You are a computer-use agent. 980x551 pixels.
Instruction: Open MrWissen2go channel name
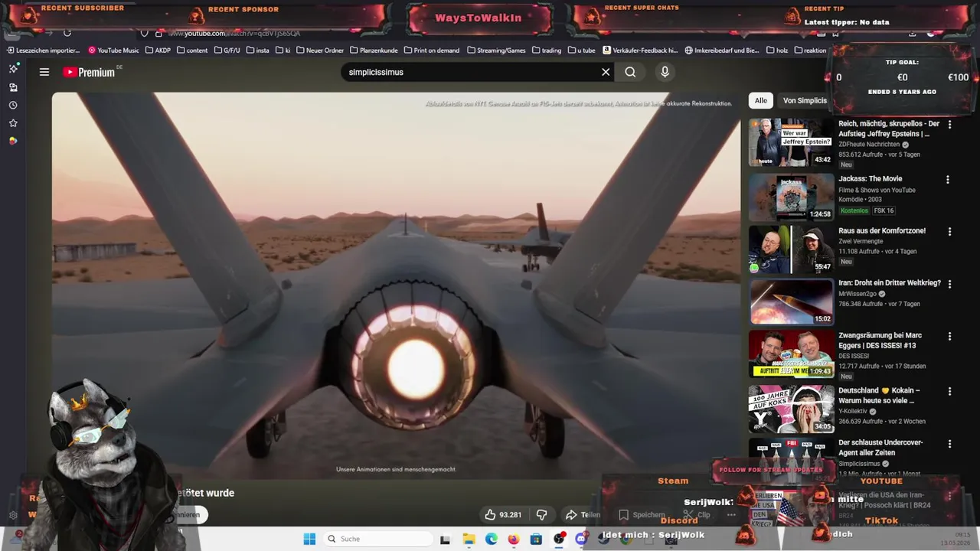click(x=857, y=293)
